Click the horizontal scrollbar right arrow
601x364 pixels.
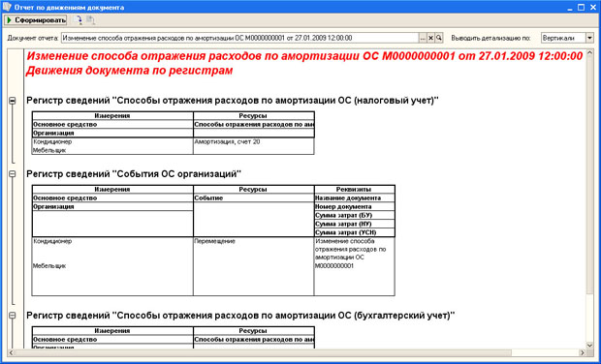[x=583, y=352]
